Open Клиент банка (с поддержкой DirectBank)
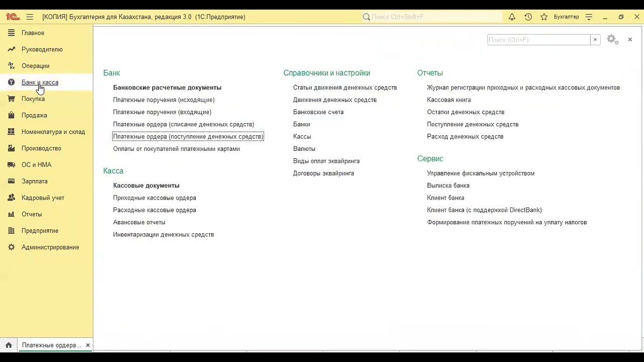Image resolution: width=644 pixels, height=362 pixels. pos(485,210)
